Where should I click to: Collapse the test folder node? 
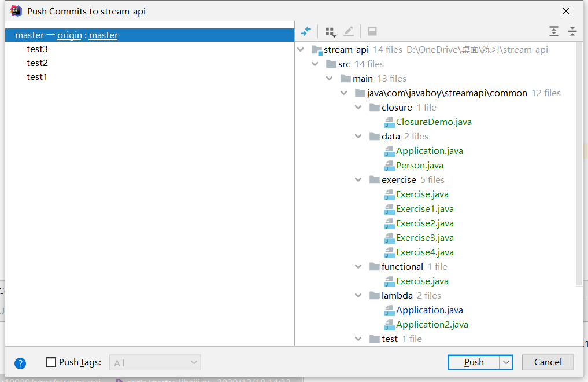coord(358,339)
